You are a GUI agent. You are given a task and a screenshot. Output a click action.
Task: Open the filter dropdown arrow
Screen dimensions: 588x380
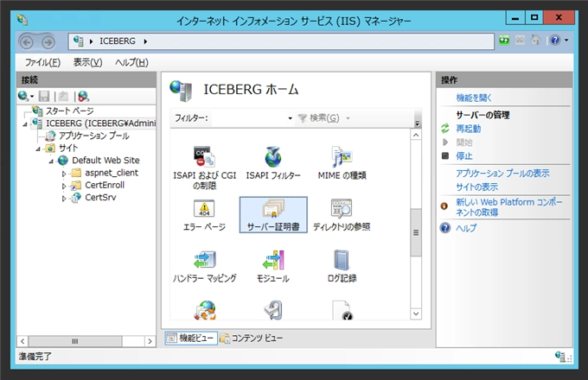pos(290,118)
